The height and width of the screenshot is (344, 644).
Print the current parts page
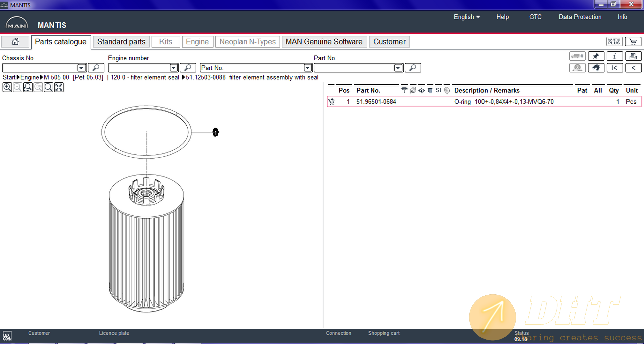click(x=633, y=56)
